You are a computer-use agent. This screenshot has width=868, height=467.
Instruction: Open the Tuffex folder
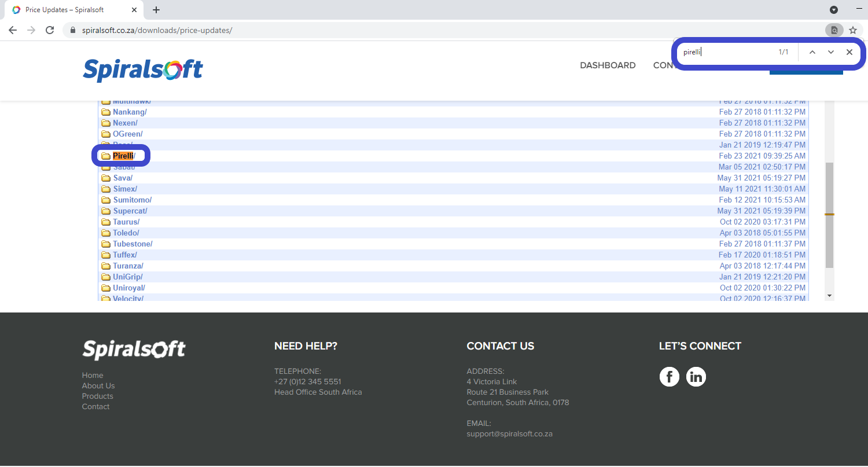pyautogui.click(x=125, y=255)
